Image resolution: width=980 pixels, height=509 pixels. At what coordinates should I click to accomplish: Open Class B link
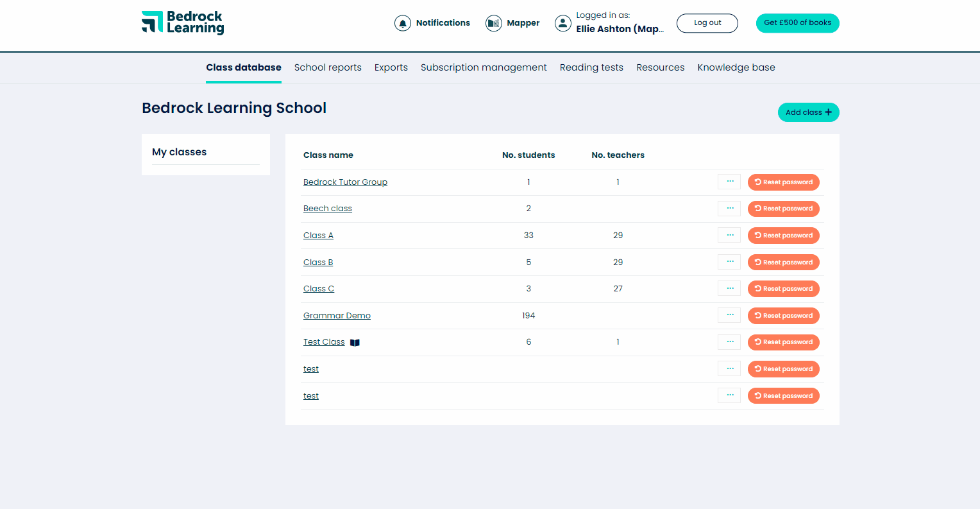click(318, 263)
